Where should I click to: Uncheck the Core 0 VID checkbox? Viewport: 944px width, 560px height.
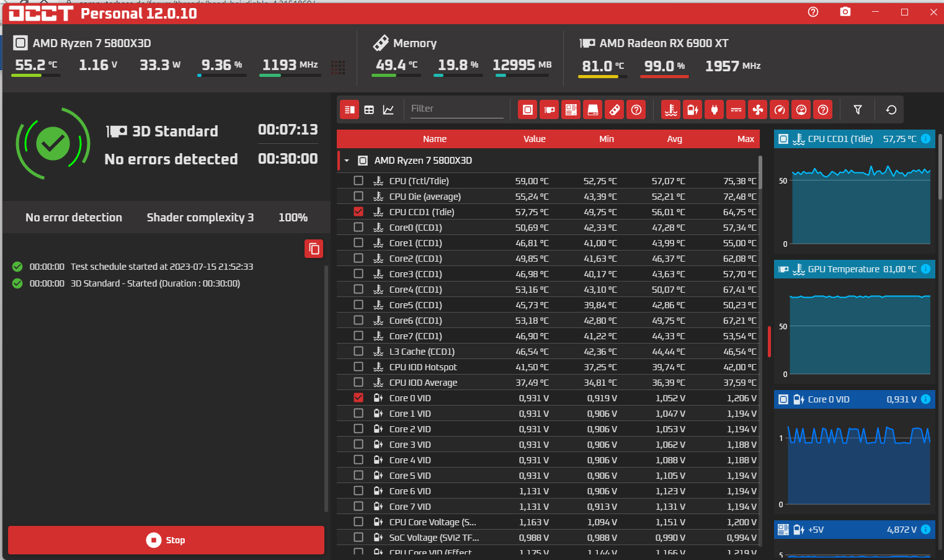(358, 398)
